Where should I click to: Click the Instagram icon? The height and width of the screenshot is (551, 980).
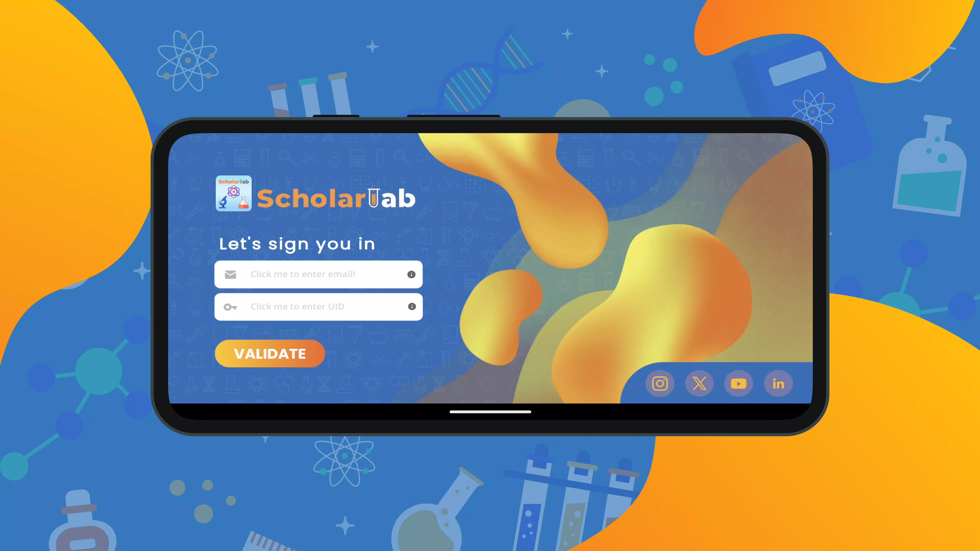coord(660,383)
